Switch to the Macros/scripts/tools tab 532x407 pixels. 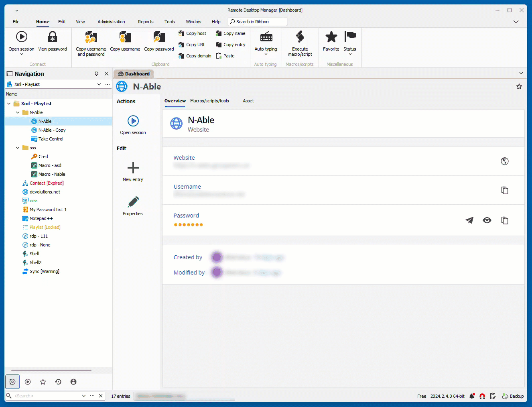[x=209, y=101]
